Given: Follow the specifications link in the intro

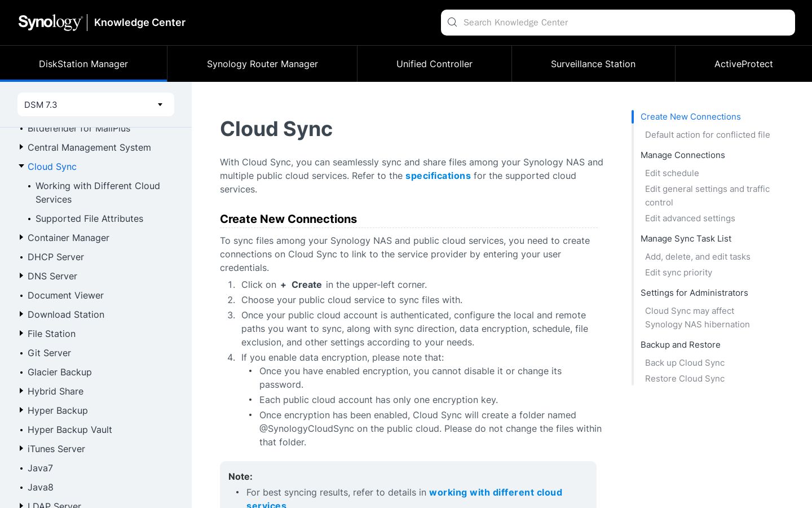Looking at the screenshot, I should (x=438, y=176).
